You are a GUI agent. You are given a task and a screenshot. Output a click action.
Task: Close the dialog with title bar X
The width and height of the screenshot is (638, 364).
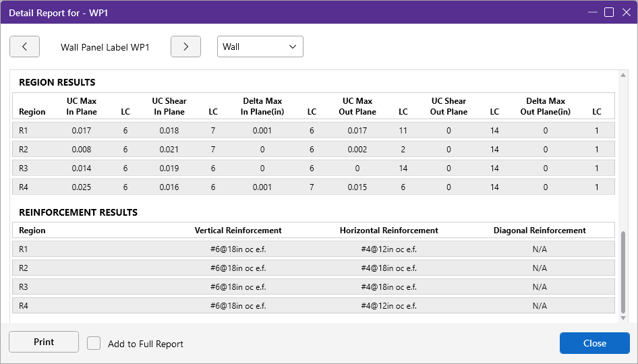[x=625, y=12]
